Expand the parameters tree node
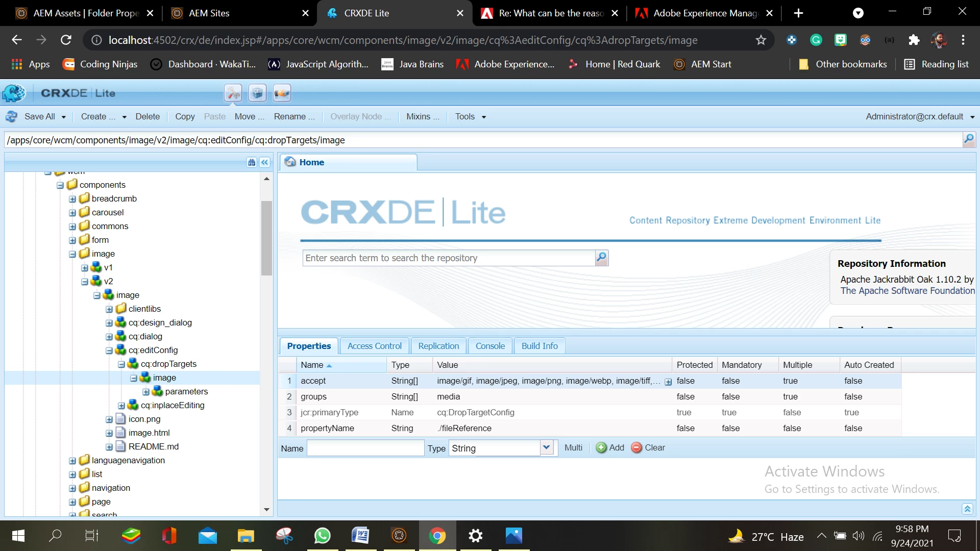Screen dimensions: 980x551 pos(146,392)
